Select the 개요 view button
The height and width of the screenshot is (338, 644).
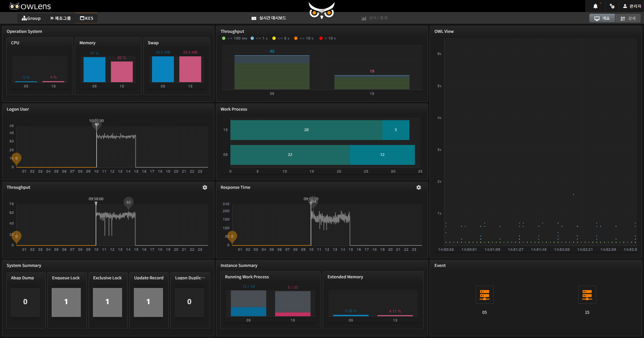point(602,18)
